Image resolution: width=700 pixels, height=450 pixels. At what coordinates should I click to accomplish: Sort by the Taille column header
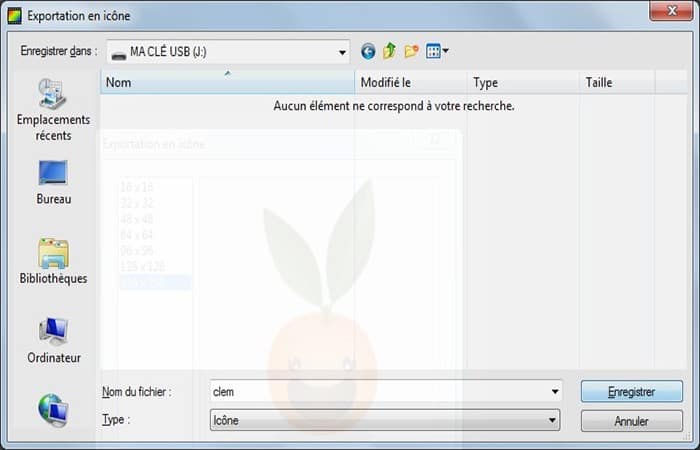pyautogui.click(x=617, y=83)
